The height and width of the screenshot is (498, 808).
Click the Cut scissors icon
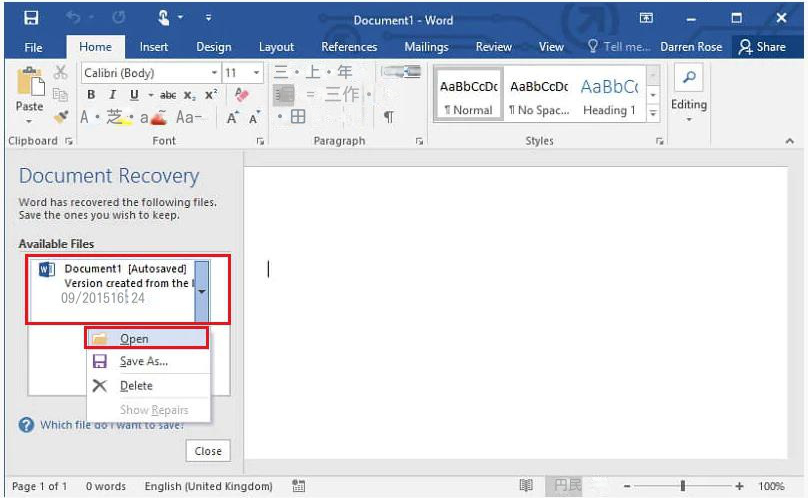tap(60, 72)
